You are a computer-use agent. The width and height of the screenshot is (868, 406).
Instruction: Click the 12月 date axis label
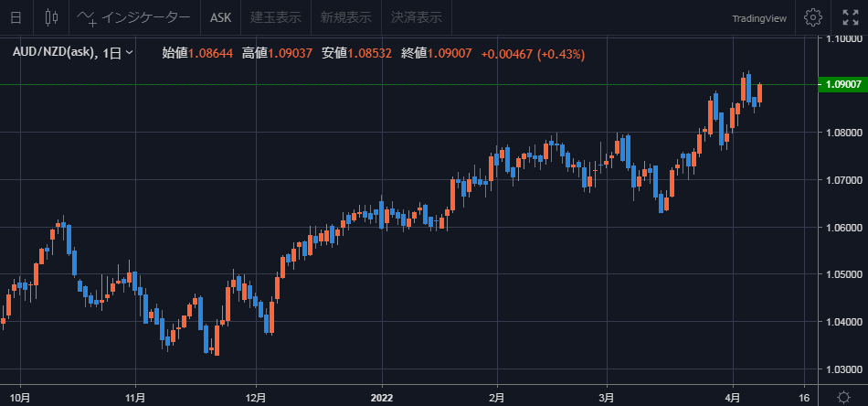click(x=256, y=398)
